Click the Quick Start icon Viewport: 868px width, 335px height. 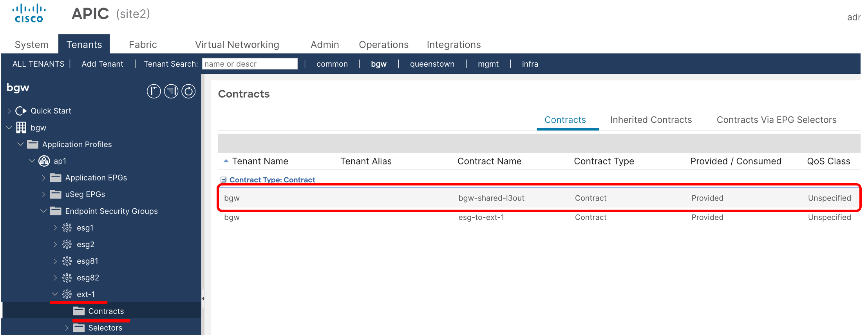click(x=21, y=111)
